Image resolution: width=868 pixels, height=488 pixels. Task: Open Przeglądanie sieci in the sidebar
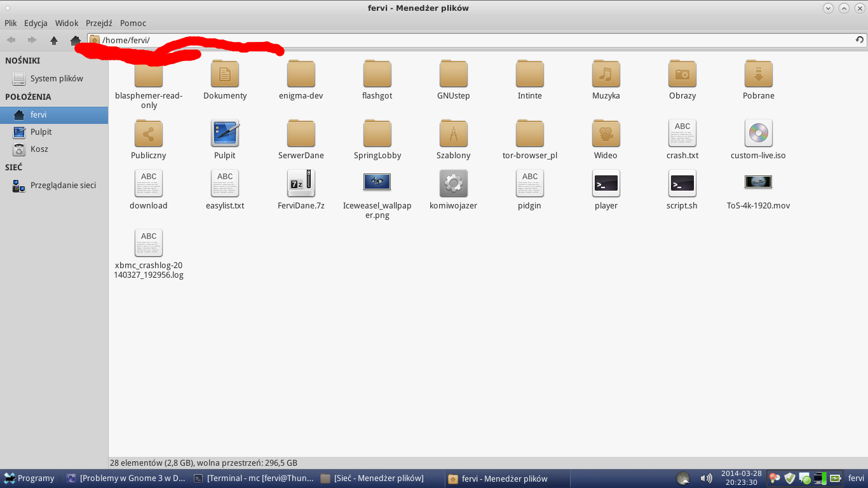(63, 186)
